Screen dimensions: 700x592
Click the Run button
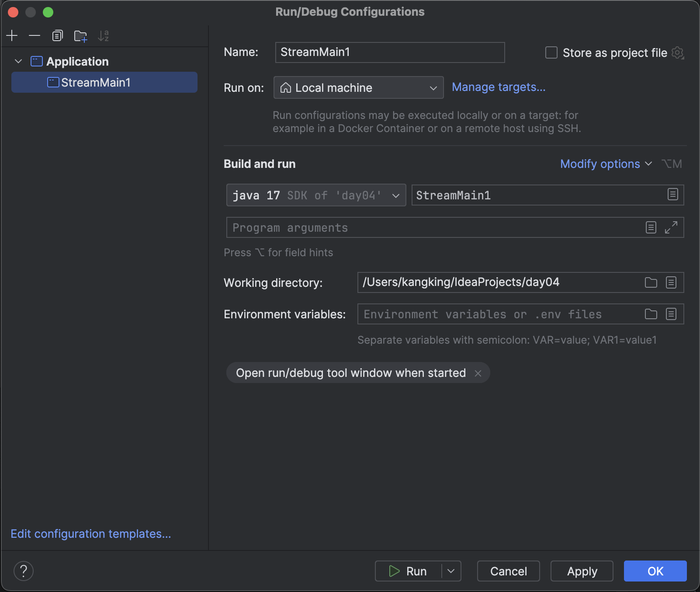coord(408,571)
